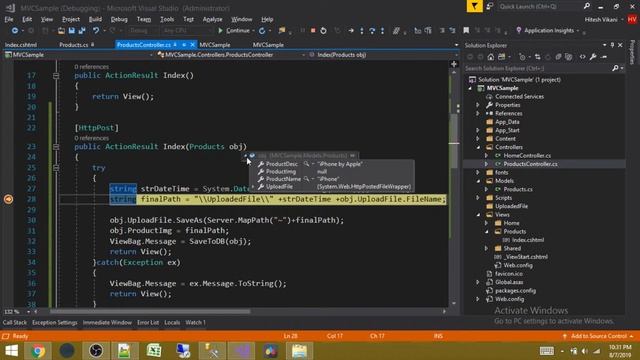Click the Solution Explorer Properties wrench icon

tap(593, 57)
